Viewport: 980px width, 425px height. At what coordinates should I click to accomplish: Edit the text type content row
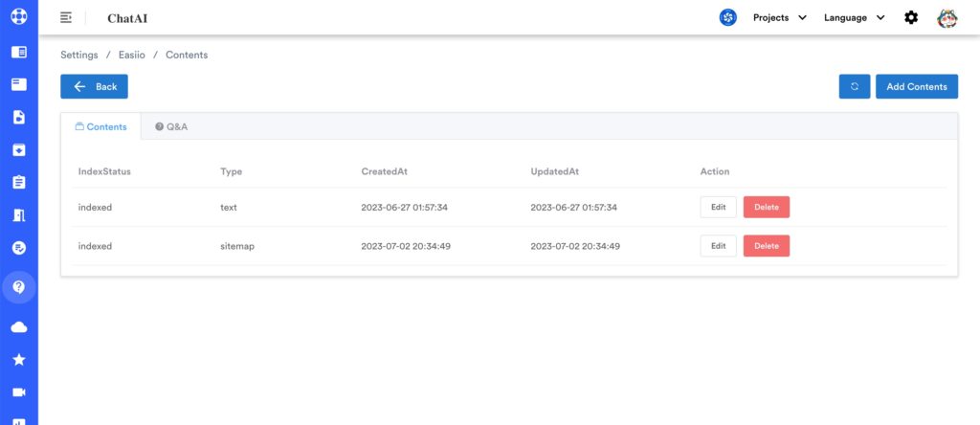718,207
